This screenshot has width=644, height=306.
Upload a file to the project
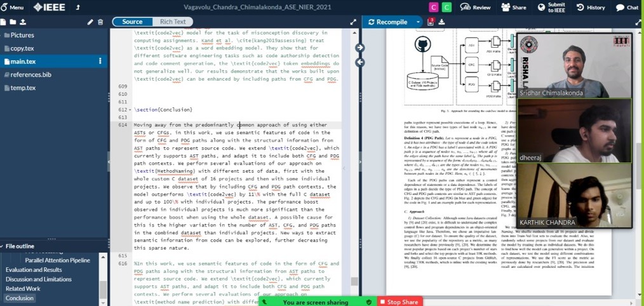[23, 22]
